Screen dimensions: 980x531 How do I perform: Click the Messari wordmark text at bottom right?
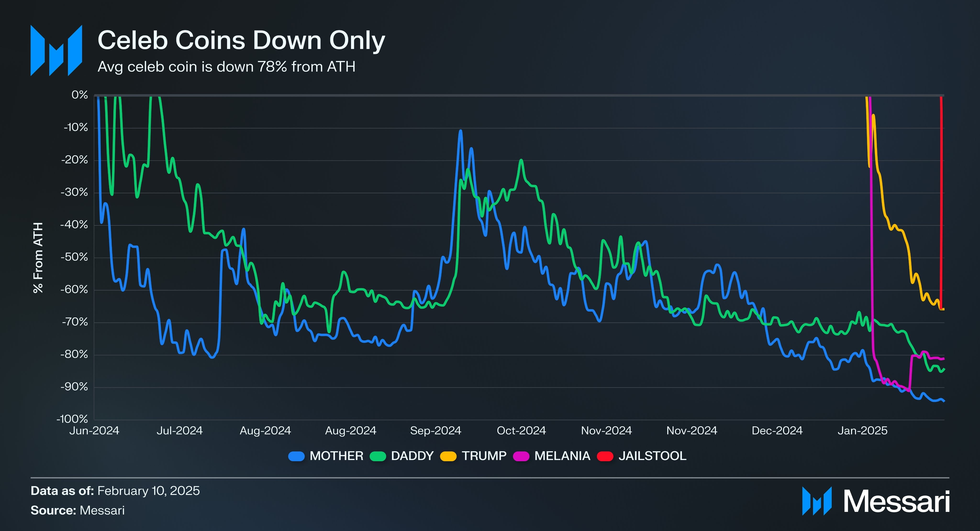[x=896, y=501]
